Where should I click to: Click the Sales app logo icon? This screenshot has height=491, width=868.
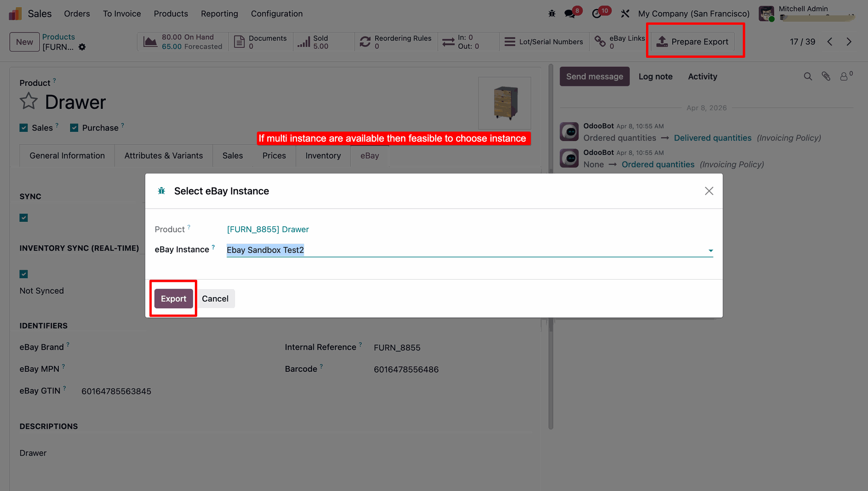15,14
